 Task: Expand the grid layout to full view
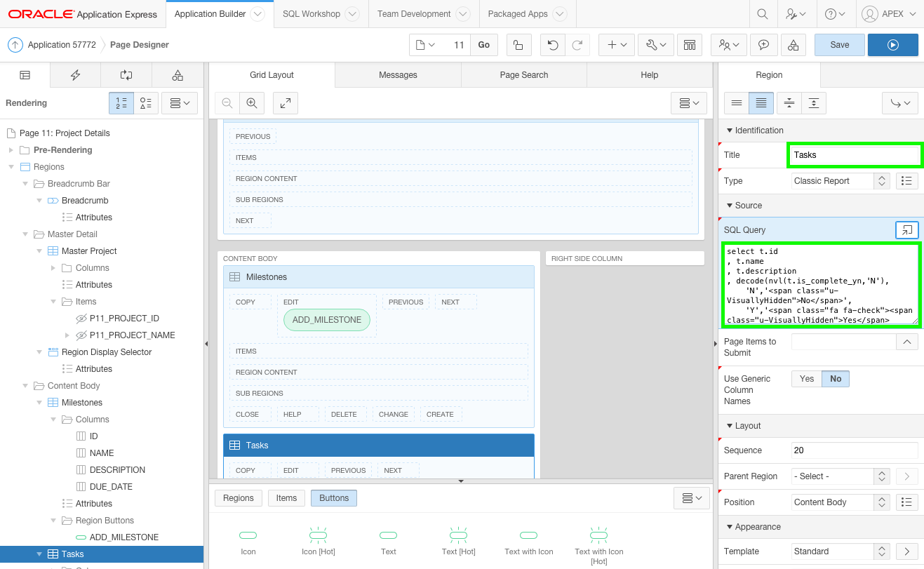click(x=286, y=103)
